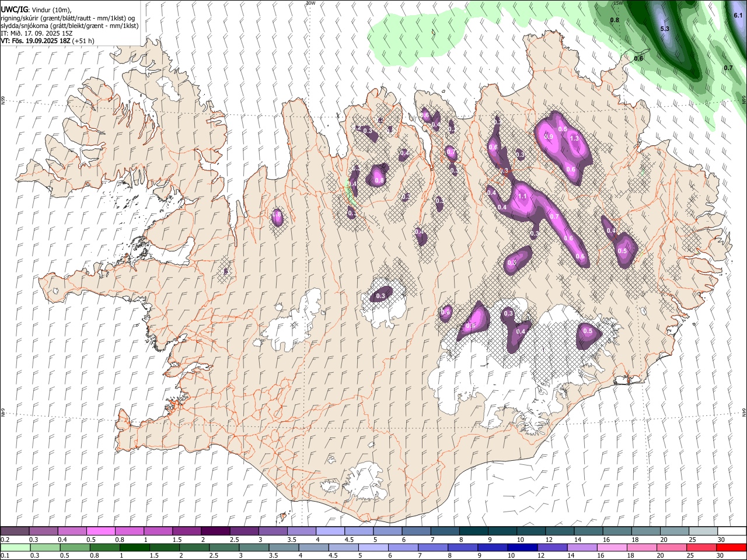Click the valid time 'VT: Fös. 19.09.2025 18Z (+51 h)'
The image size is (747, 560).
pyautogui.click(x=47, y=41)
